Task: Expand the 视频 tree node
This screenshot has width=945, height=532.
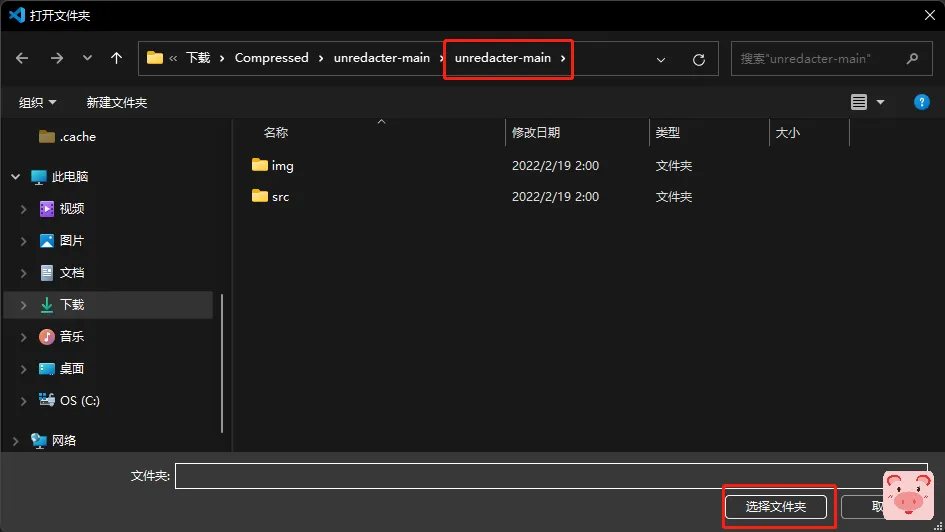Action: click(x=24, y=209)
